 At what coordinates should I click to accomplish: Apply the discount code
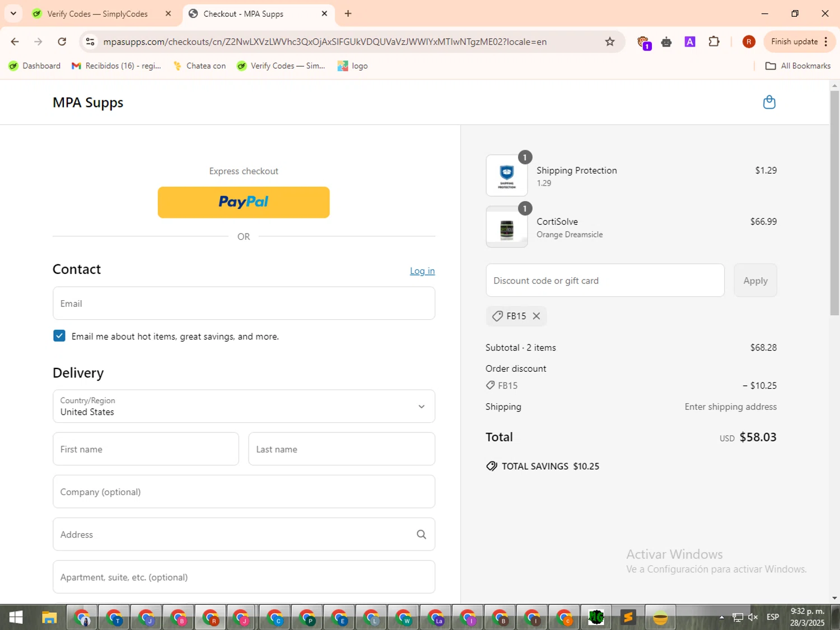click(x=755, y=281)
